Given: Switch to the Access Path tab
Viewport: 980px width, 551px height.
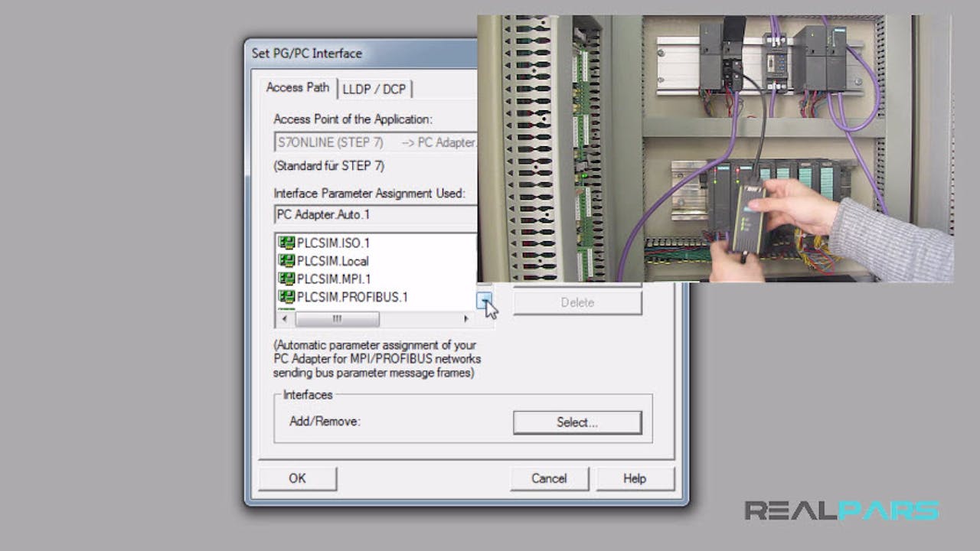Looking at the screenshot, I should (297, 88).
